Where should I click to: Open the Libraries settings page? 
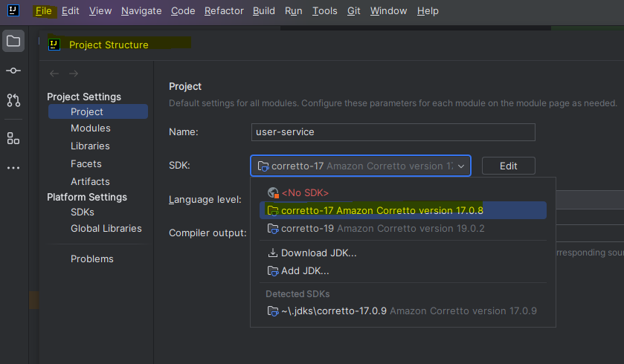pyautogui.click(x=90, y=146)
